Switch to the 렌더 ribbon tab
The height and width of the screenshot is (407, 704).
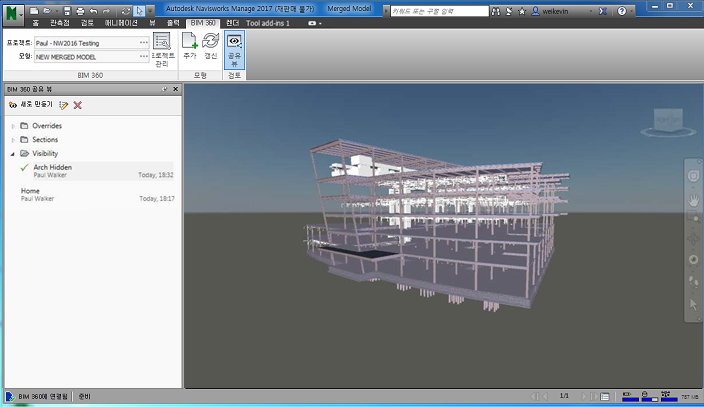(x=232, y=23)
